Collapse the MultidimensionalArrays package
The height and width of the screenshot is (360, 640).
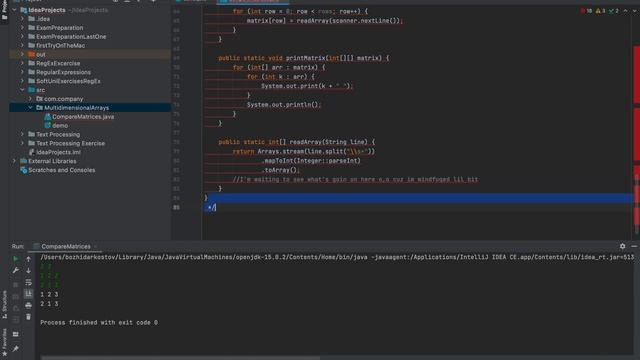point(30,108)
